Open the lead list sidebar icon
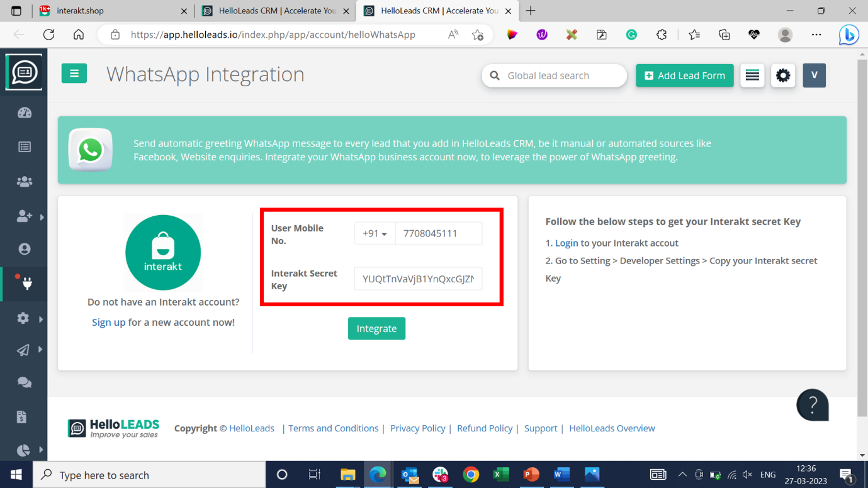This screenshot has height=488, width=868. [x=25, y=147]
